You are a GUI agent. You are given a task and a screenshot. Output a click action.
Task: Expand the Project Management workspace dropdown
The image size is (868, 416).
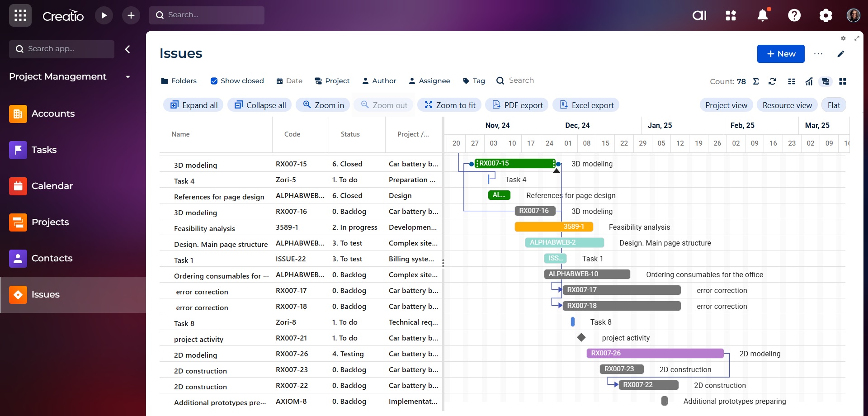(128, 77)
